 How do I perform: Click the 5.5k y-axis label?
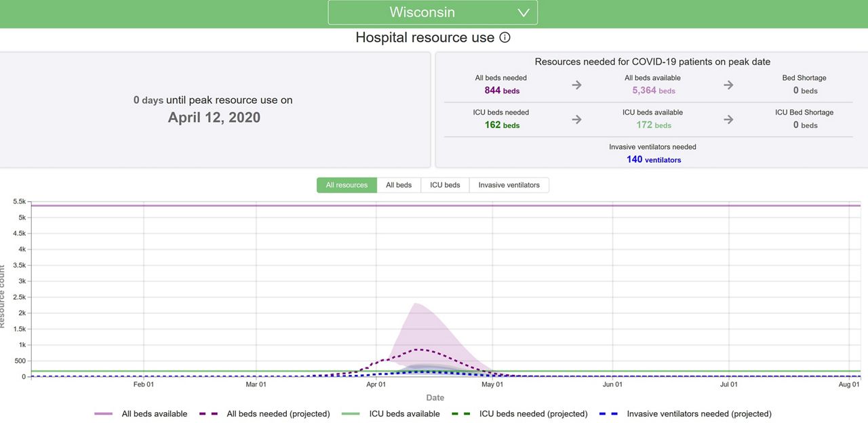tap(19, 202)
